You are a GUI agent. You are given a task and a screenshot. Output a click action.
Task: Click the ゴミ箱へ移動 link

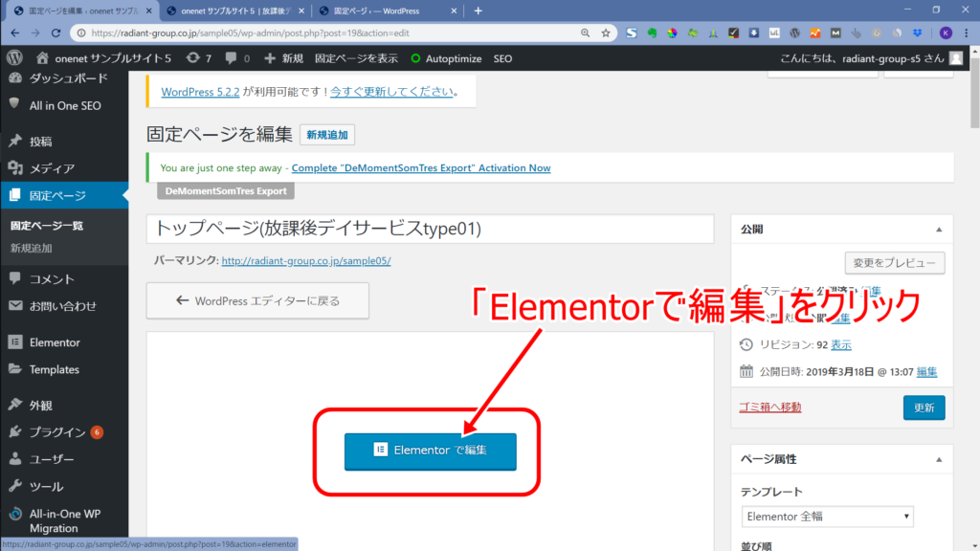769,407
